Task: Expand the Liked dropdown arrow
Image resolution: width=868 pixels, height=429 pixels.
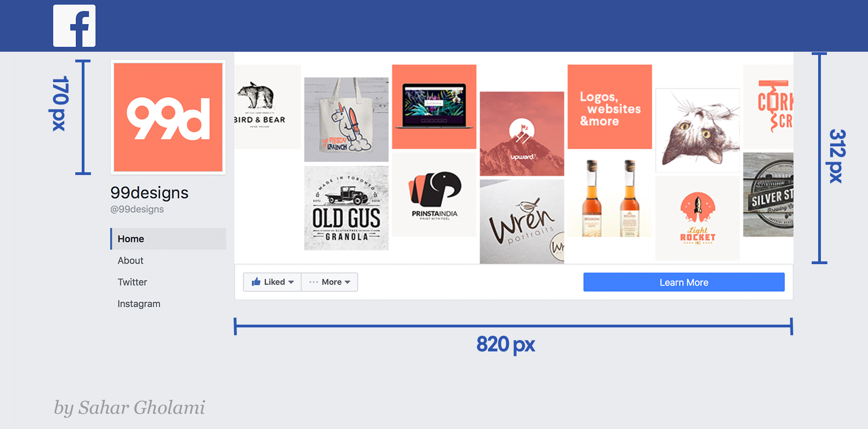Action: coord(291,282)
